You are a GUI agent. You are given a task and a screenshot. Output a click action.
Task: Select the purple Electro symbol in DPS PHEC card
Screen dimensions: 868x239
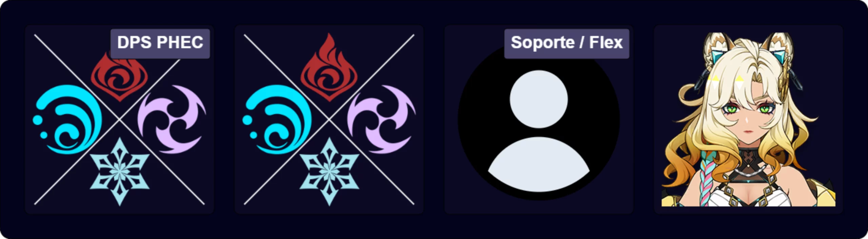click(172, 119)
